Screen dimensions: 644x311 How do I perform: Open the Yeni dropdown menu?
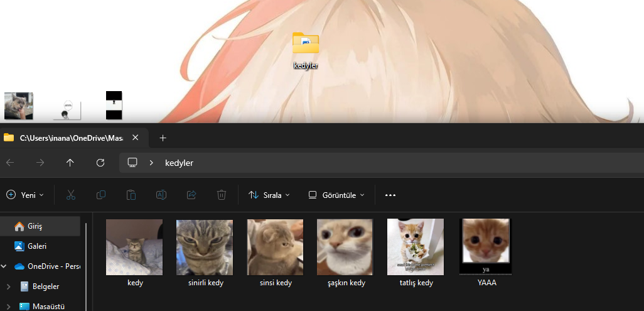coord(25,195)
